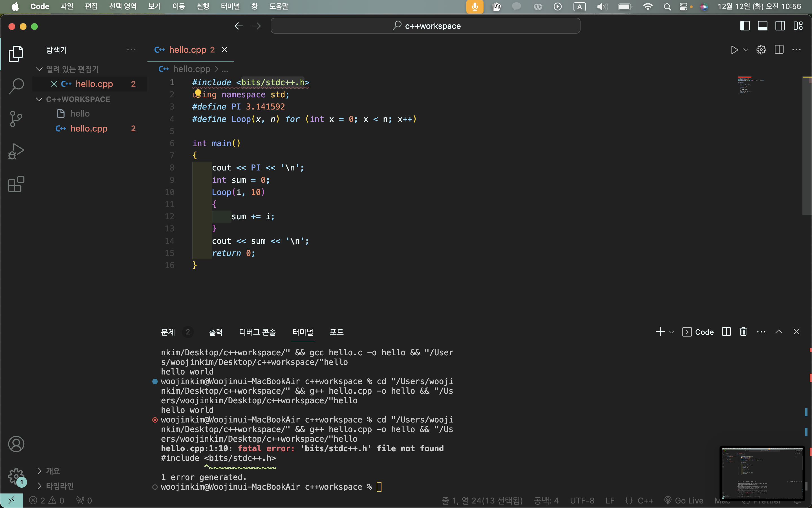Switch to the Output (출력) tab
Viewport: 812px width, 508px height.
215,332
